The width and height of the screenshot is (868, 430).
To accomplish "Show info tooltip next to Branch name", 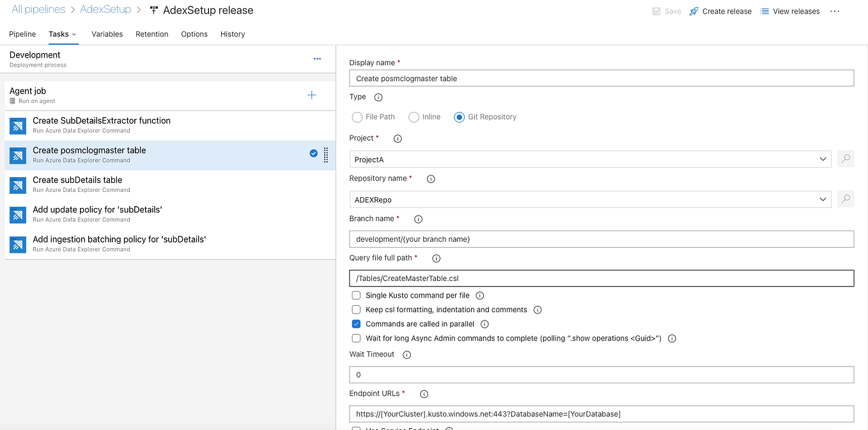I will pos(418,218).
